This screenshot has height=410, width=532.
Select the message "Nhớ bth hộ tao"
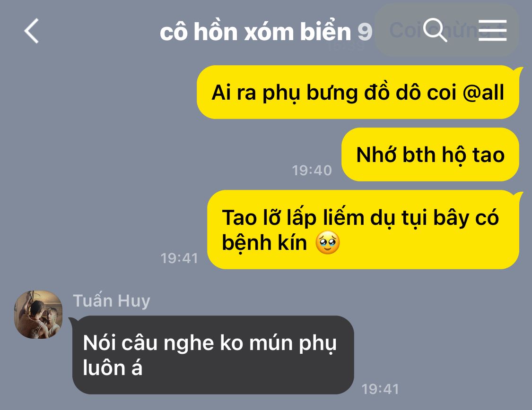[430, 154]
